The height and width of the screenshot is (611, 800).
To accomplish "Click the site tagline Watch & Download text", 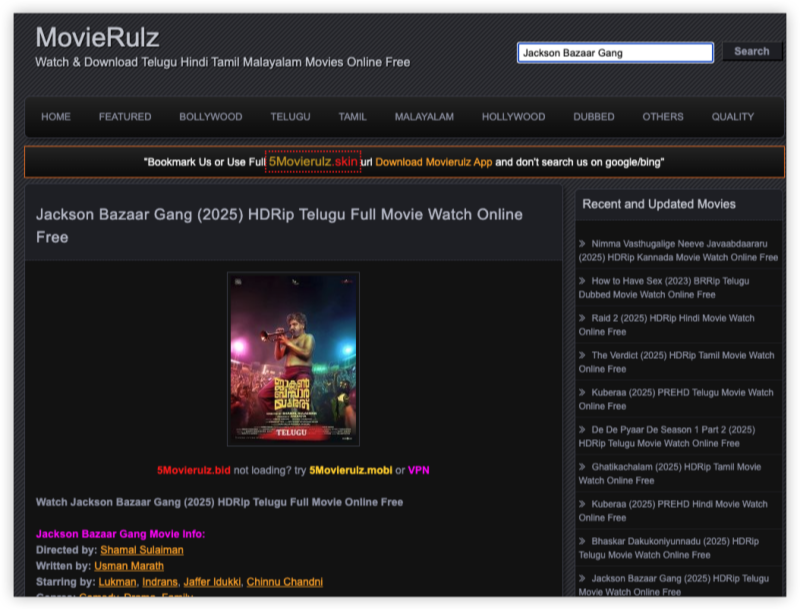I will pos(222,62).
